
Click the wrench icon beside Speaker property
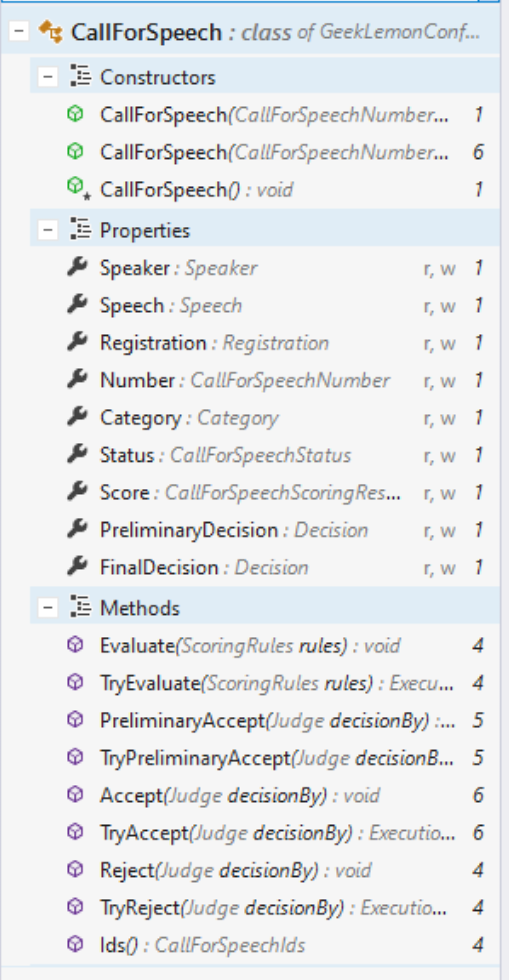pyautogui.click(x=77, y=267)
